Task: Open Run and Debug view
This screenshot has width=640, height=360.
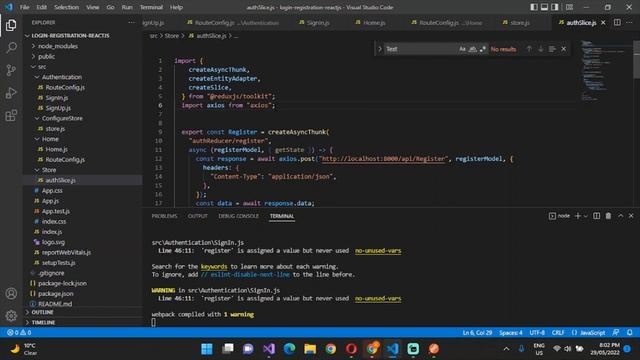Action: 11,93
